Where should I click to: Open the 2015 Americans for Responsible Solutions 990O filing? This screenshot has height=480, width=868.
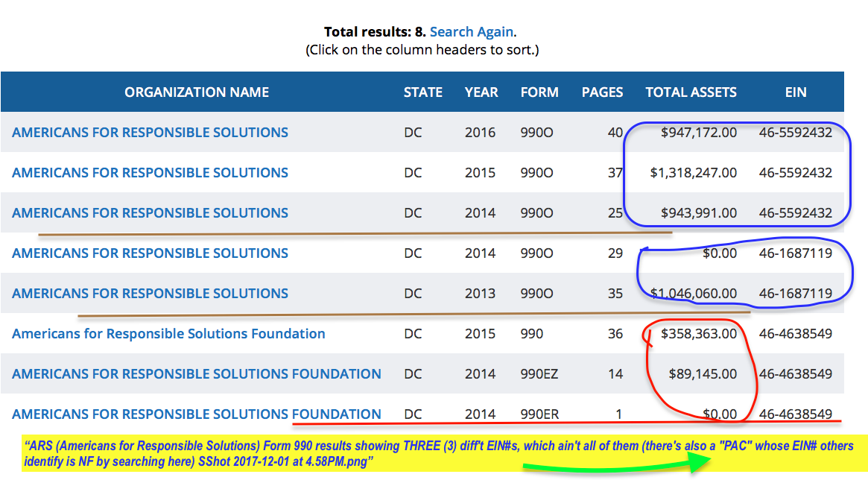point(150,173)
